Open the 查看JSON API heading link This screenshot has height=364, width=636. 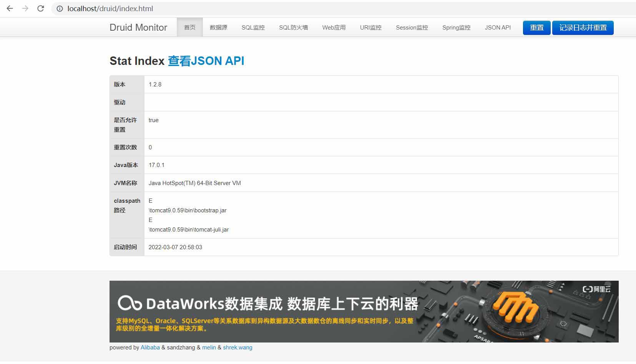206,61
